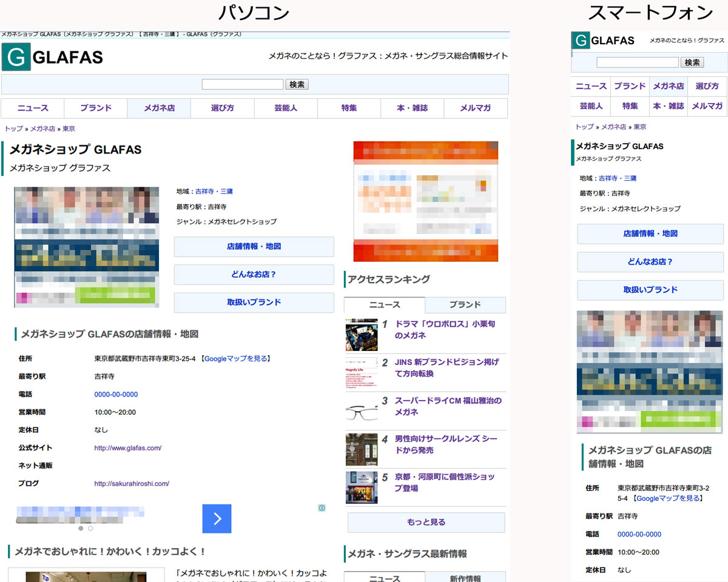Click メガネ店 breadcrumb in PC view
The width and height of the screenshot is (728, 582).
click(42, 129)
